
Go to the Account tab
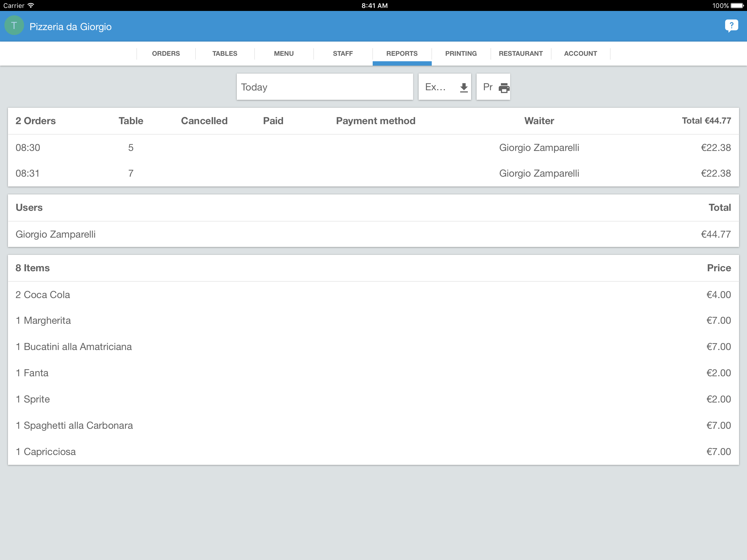point(580,53)
